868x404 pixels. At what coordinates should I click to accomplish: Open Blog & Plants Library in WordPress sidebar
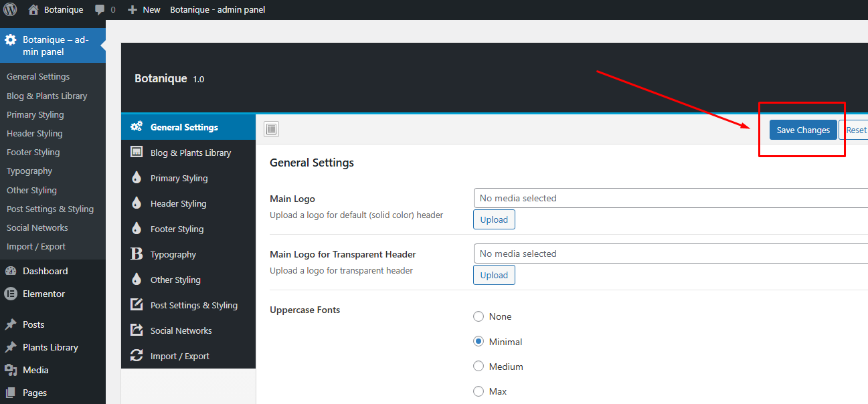47,96
